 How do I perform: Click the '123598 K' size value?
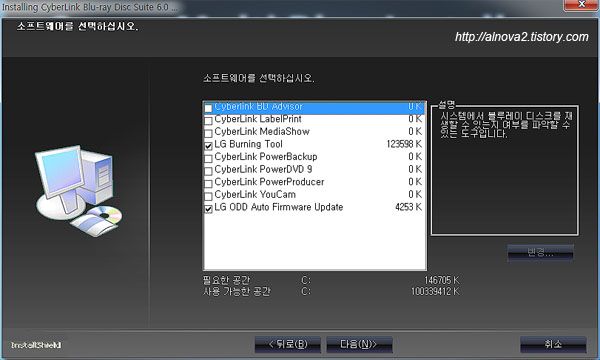click(404, 144)
